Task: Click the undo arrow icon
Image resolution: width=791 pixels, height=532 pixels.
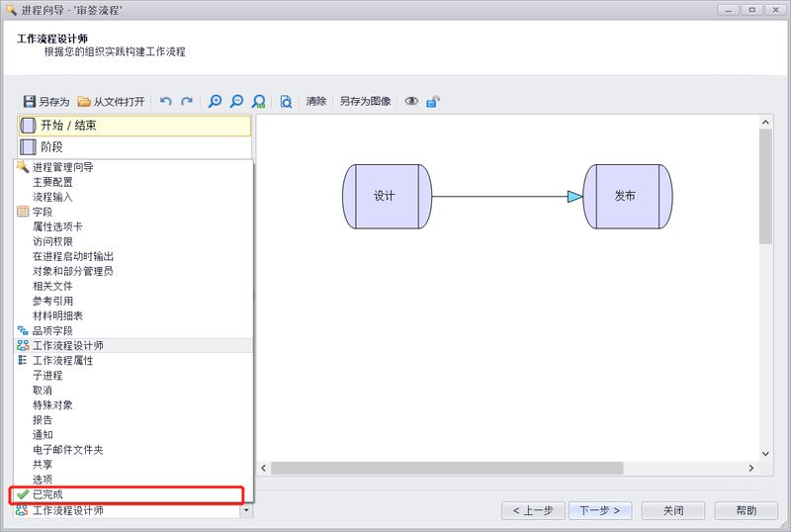Action: (x=165, y=101)
